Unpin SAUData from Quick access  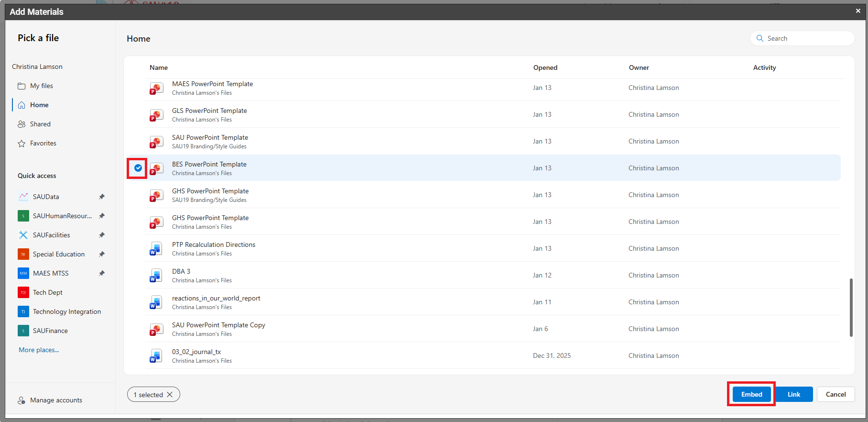(102, 197)
